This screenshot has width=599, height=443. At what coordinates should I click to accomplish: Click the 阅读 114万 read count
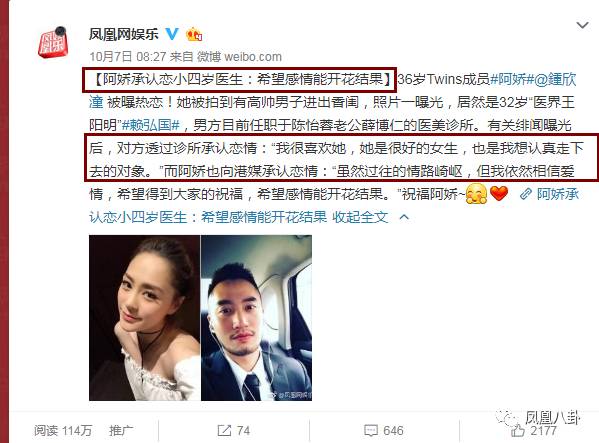pyautogui.click(x=63, y=430)
